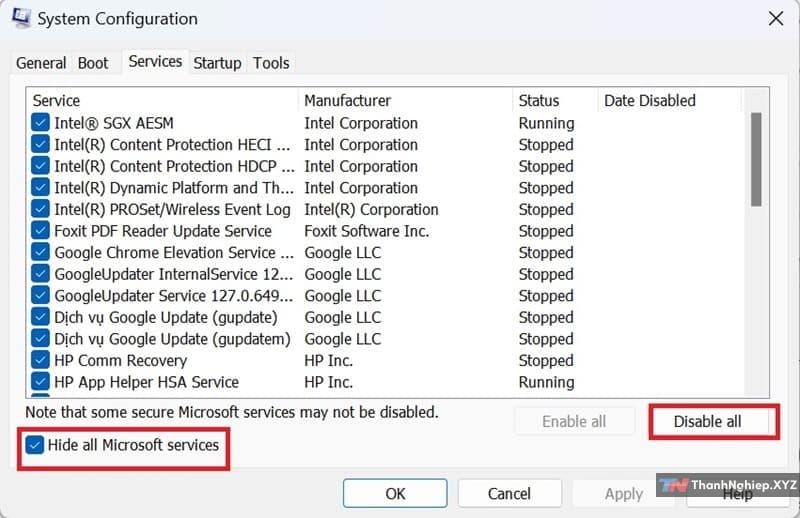
Task: Select the Services tab
Action: click(155, 62)
